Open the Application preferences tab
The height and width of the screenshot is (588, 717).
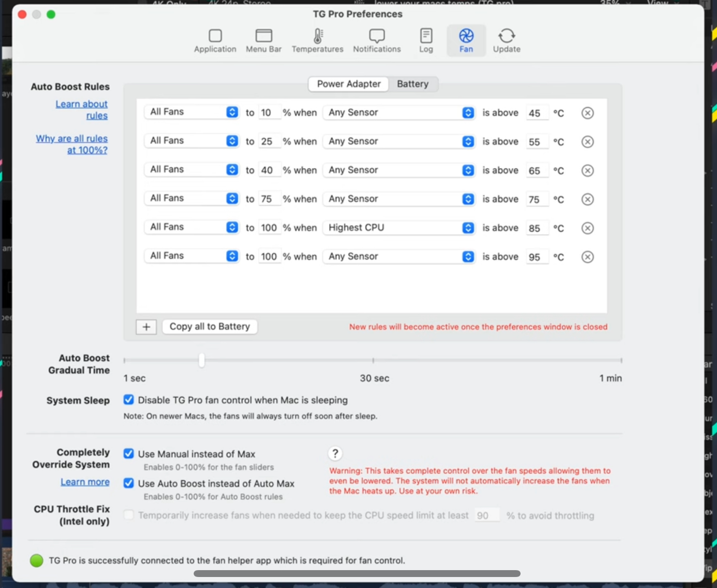(x=215, y=41)
